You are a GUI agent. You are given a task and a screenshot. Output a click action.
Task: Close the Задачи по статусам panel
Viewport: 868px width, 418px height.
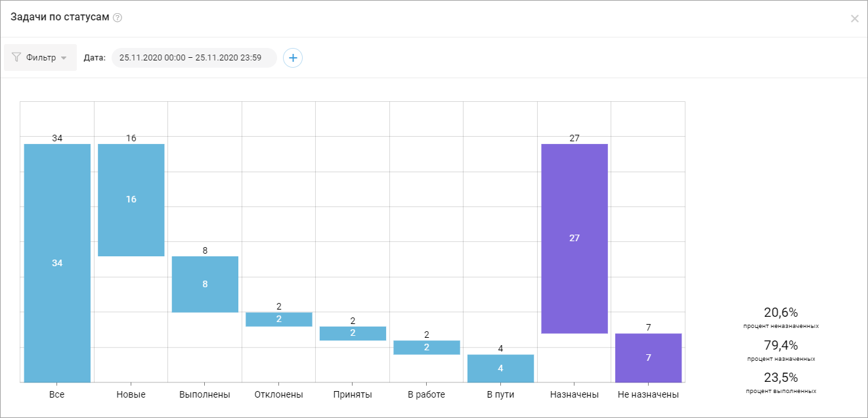click(854, 18)
